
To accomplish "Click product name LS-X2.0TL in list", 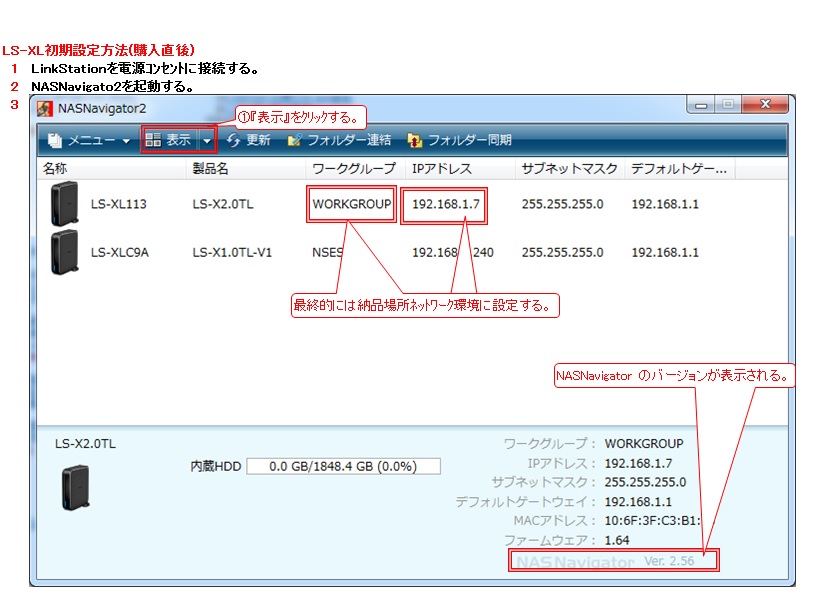I will (223, 204).
